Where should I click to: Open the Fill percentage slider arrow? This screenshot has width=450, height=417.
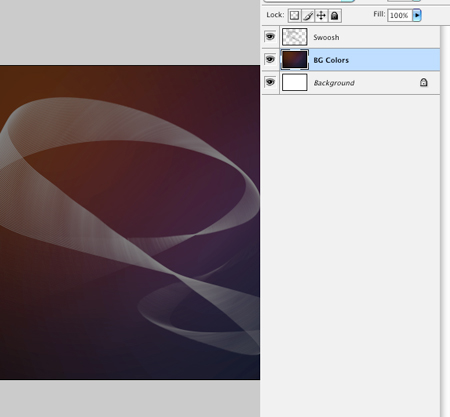pyautogui.click(x=417, y=15)
